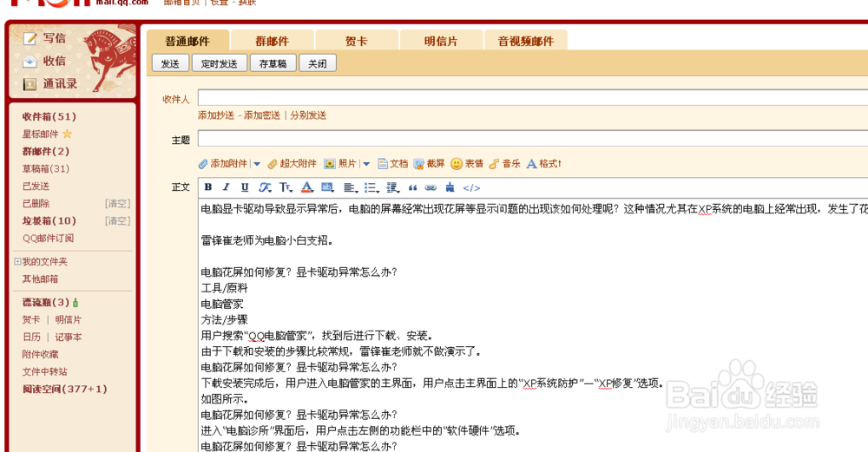
Task: Click the 音乐 music icon
Action: pyautogui.click(x=494, y=164)
